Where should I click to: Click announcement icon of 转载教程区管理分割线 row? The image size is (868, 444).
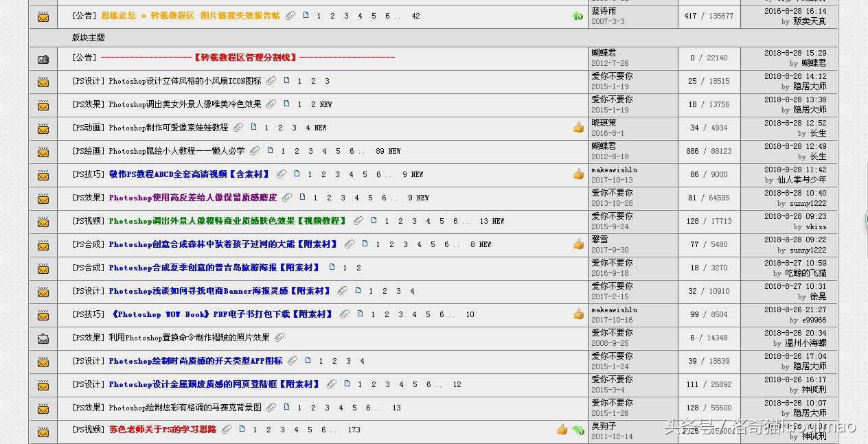(43, 59)
